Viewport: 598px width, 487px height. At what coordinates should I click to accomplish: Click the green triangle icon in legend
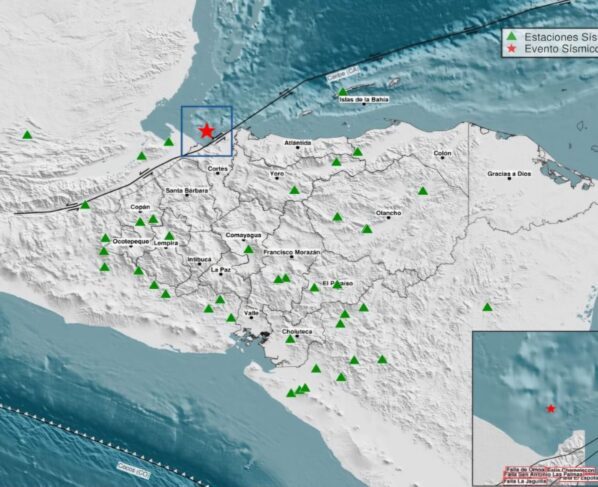click(511, 36)
